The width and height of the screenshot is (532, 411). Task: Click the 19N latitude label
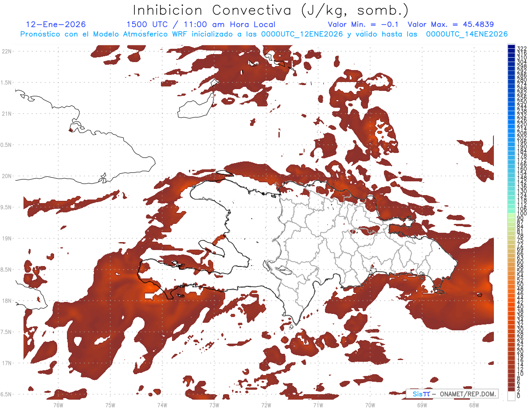pos(6,238)
